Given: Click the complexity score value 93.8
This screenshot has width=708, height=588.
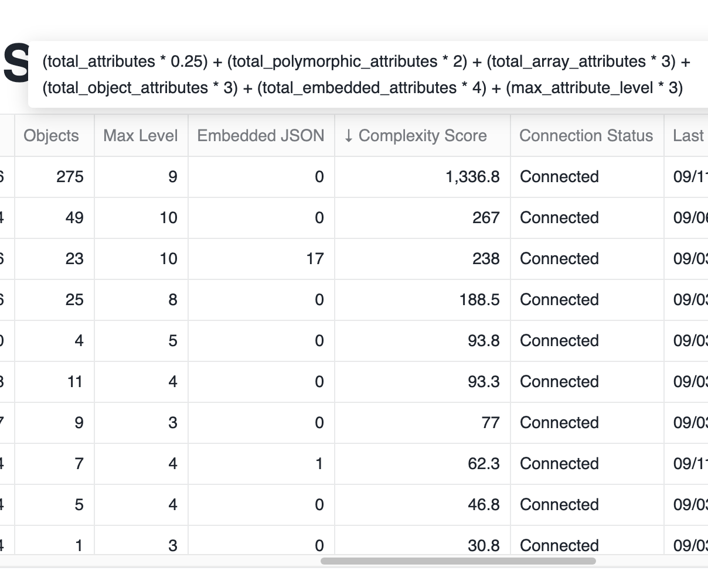Looking at the screenshot, I should [x=484, y=341].
